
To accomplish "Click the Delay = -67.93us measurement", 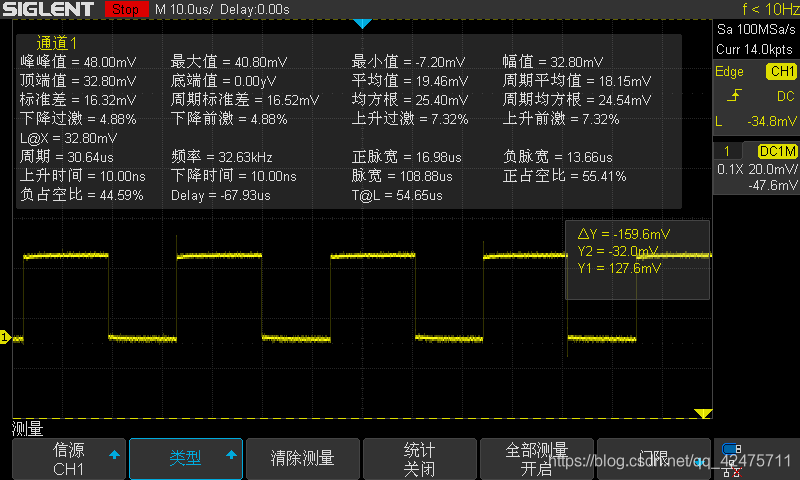I will (220, 195).
